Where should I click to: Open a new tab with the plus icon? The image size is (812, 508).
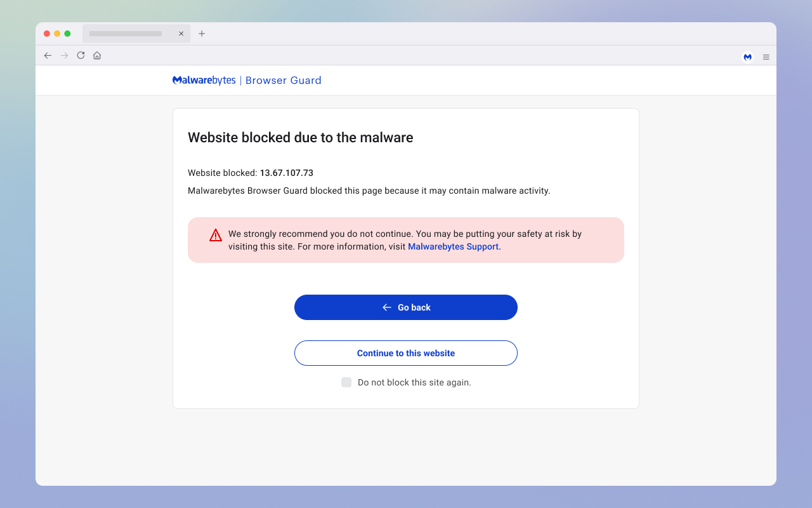pos(202,33)
